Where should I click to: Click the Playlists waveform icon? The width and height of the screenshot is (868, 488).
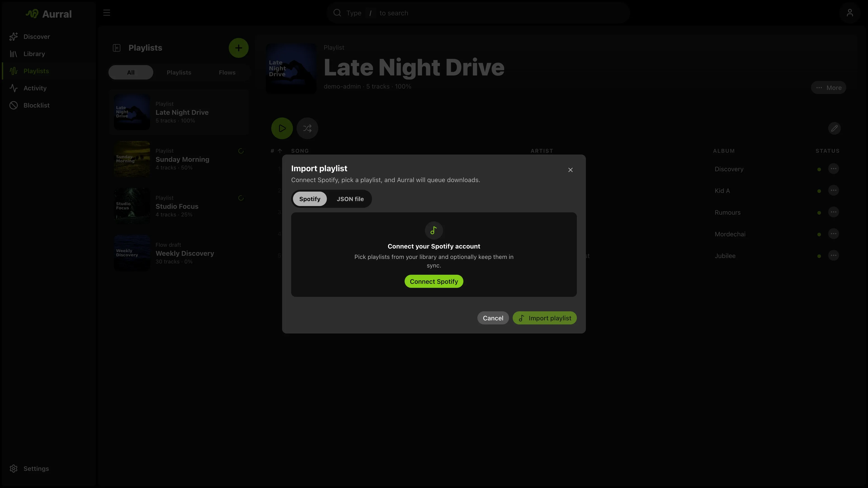[14, 71]
